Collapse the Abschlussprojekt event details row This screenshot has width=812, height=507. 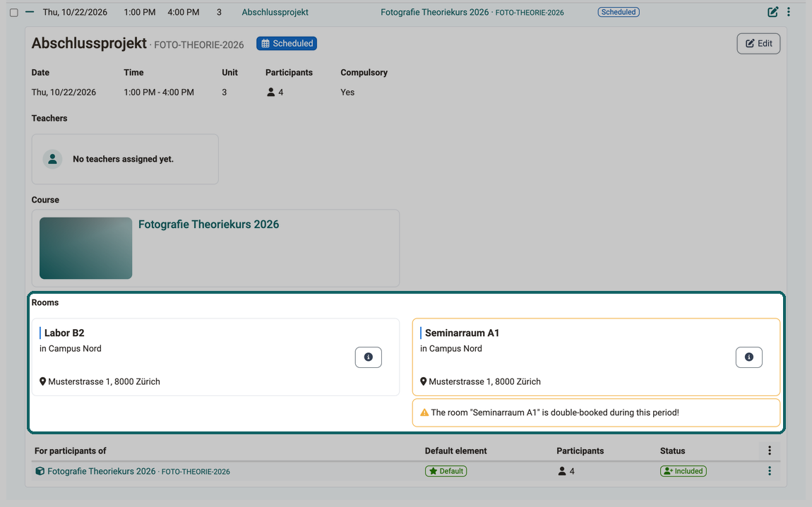[30, 12]
